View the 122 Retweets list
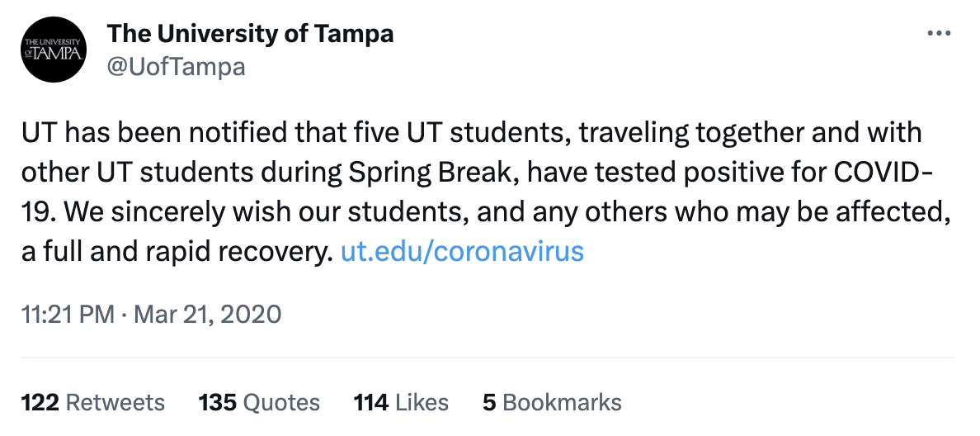980x436 pixels. [93, 402]
